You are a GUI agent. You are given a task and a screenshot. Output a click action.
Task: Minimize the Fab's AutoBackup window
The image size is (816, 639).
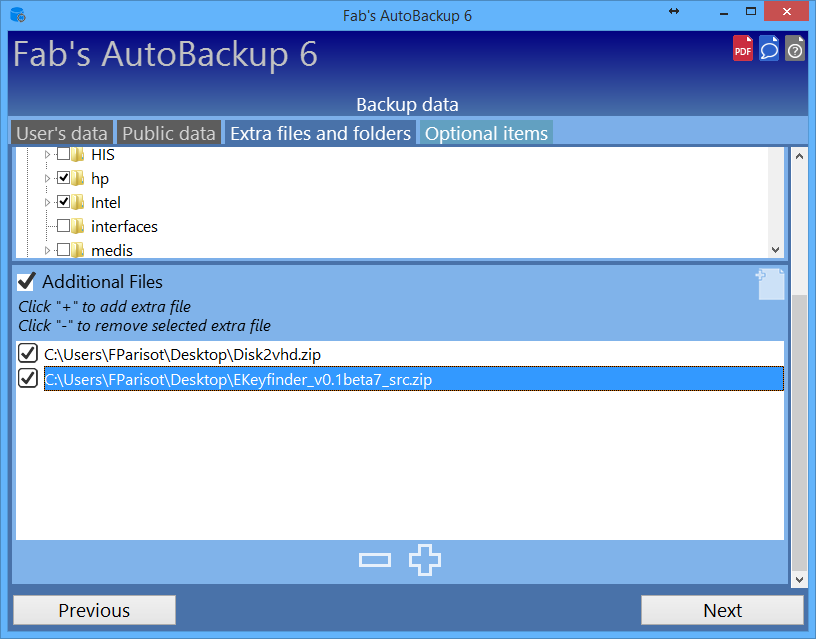pos(723,12)
